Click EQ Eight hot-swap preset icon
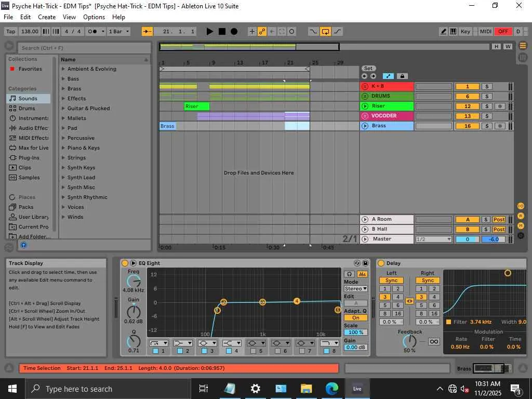 coord(357,263)
